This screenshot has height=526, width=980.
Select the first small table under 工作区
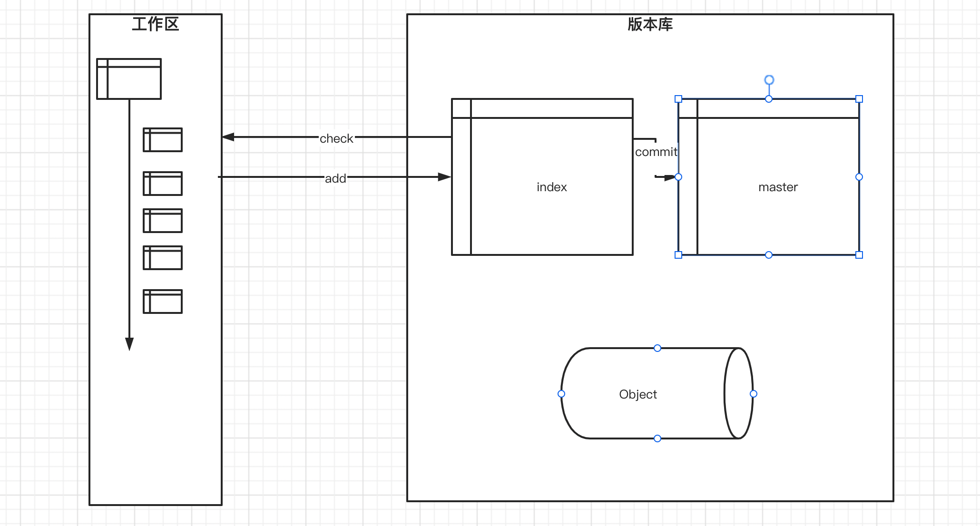163,140
